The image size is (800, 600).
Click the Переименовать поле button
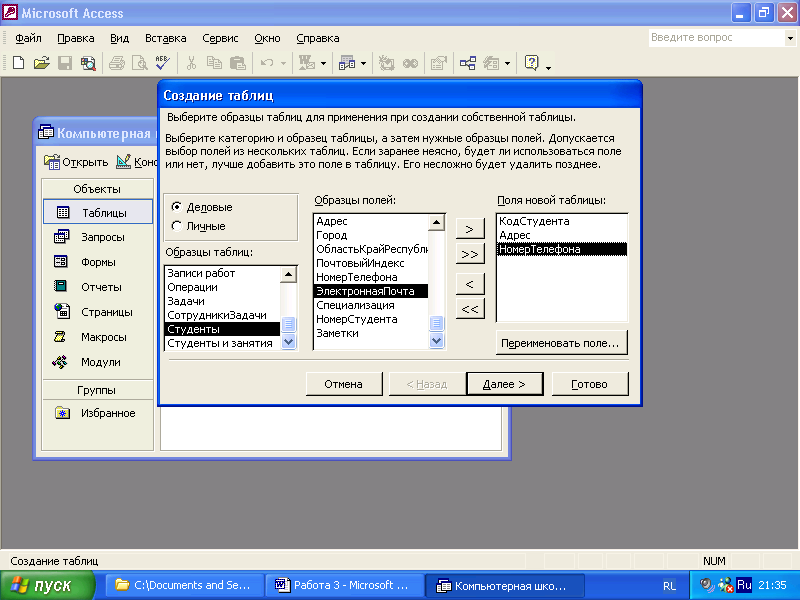pyautogui.click(x=561, y=343)
